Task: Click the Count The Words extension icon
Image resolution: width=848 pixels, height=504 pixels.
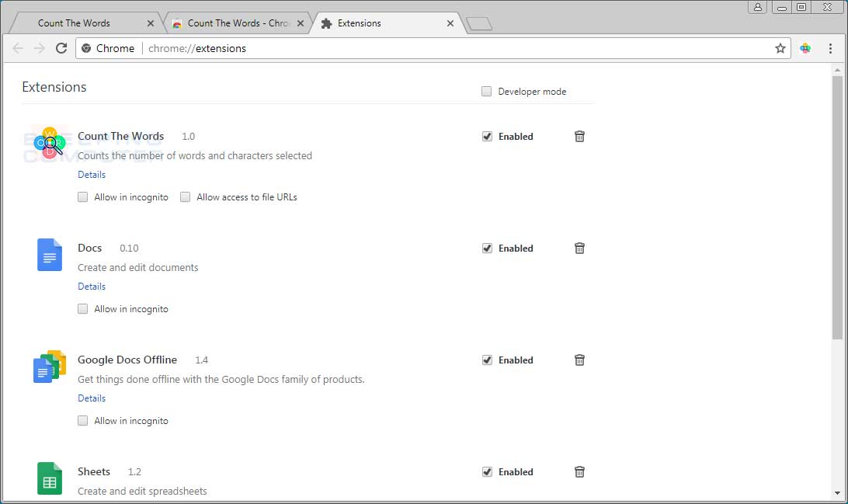Action: pyautogui.click(x=49, y=143)
